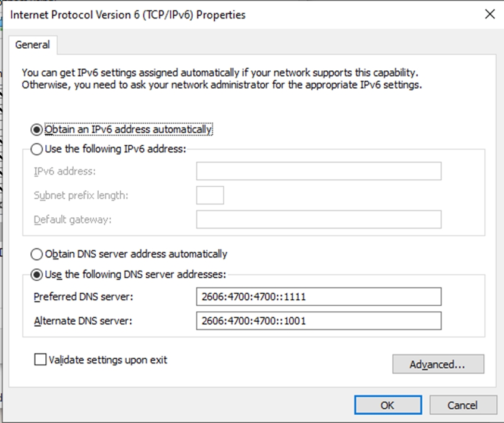Choose Use the following IPv6 address option
Viewport: 504px width, 423px height.
point(37,149)
